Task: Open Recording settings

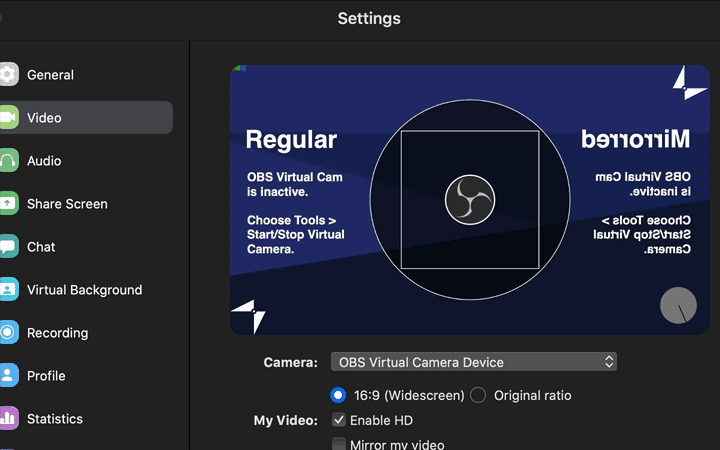Action: 57,333
